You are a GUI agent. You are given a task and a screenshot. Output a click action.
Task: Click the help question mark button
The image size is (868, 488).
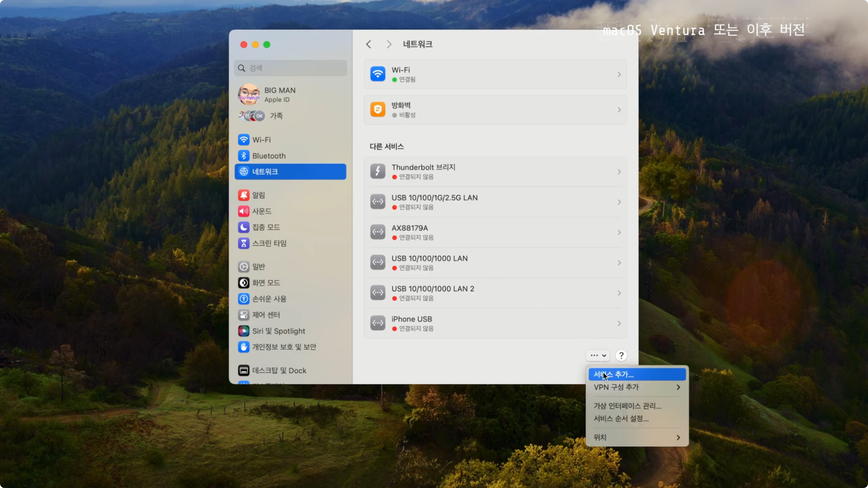pos(621,355)
